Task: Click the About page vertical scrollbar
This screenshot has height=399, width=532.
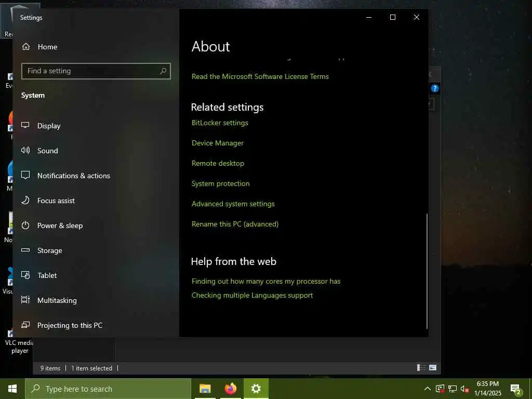Action: [x=427, y=271]
